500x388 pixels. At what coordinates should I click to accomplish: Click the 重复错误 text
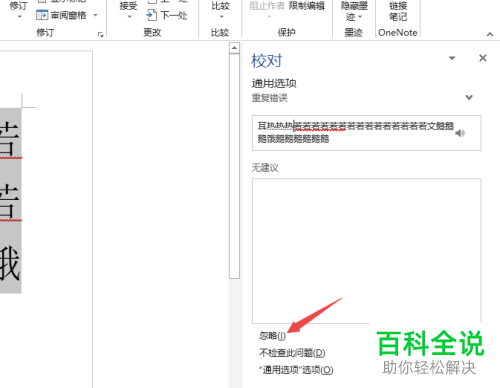point(270,98)
